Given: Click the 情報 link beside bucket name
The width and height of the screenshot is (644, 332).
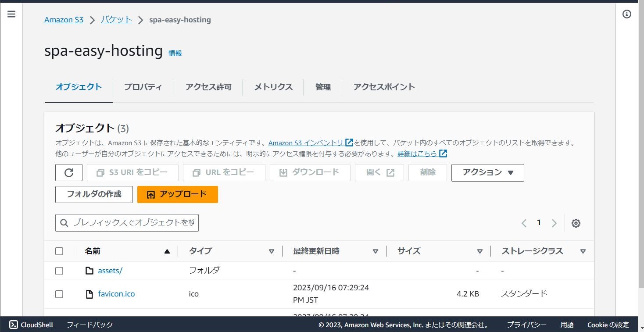Looking at the screenshot, I should [175, 53].
